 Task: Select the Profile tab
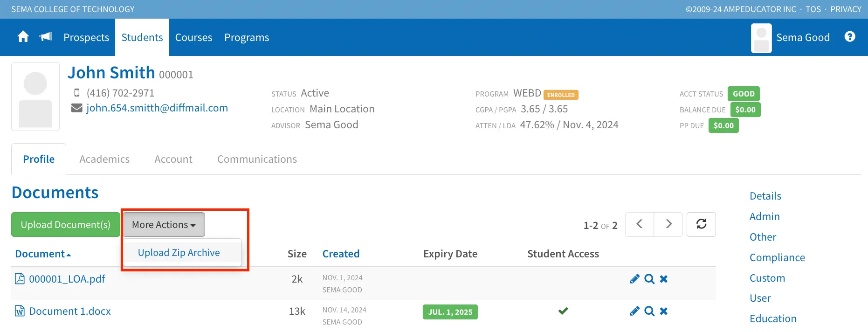tap(39, 159)
